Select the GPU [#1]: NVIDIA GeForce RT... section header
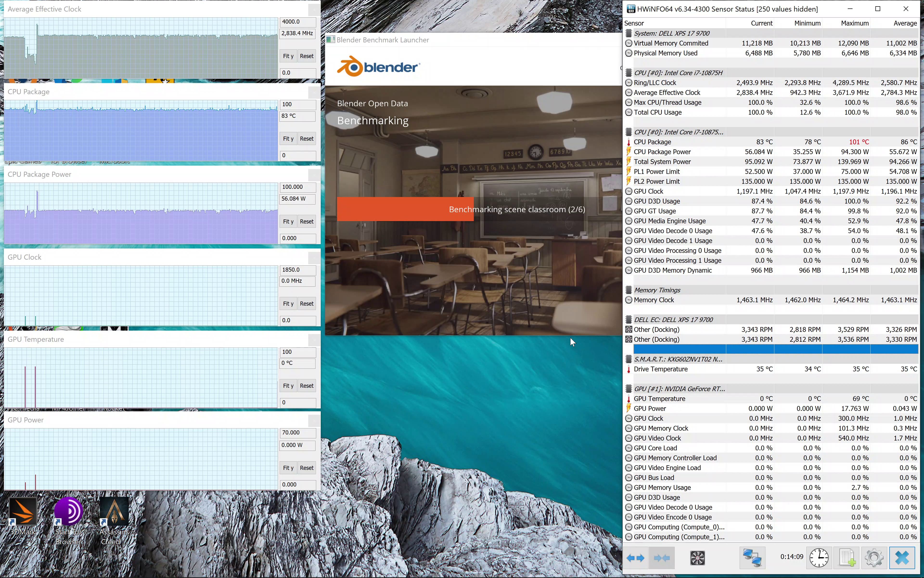924x578 pixels. click(771, 389)
